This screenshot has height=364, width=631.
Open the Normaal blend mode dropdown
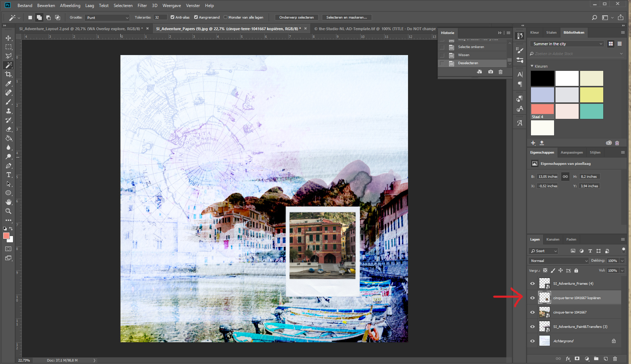(x=558, y=261)
